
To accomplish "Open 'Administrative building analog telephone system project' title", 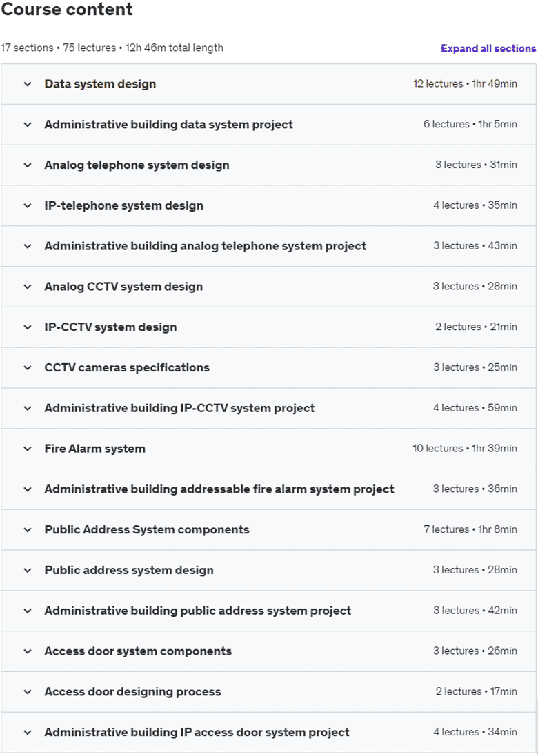I will (x=205, y=246).
